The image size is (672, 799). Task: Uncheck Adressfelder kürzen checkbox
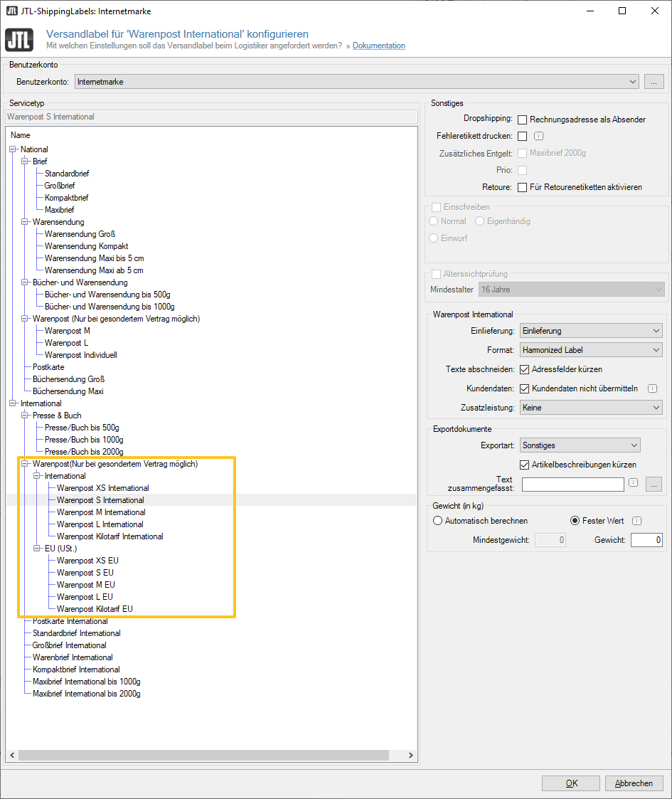525,369
